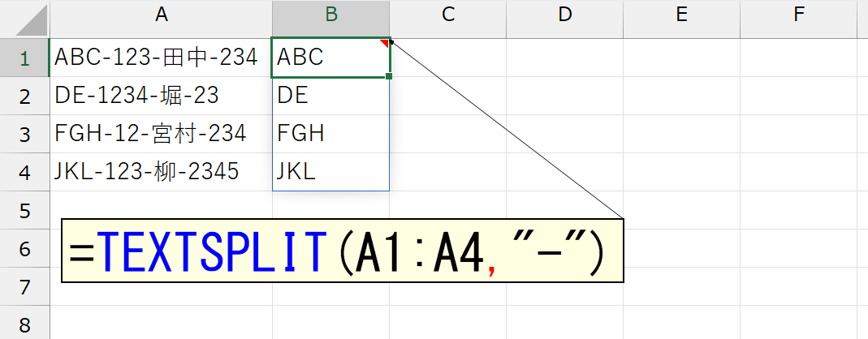This screenshot has height=339, width=868.
Task: Select row 8 header
Action: click(x=24, y=323)
